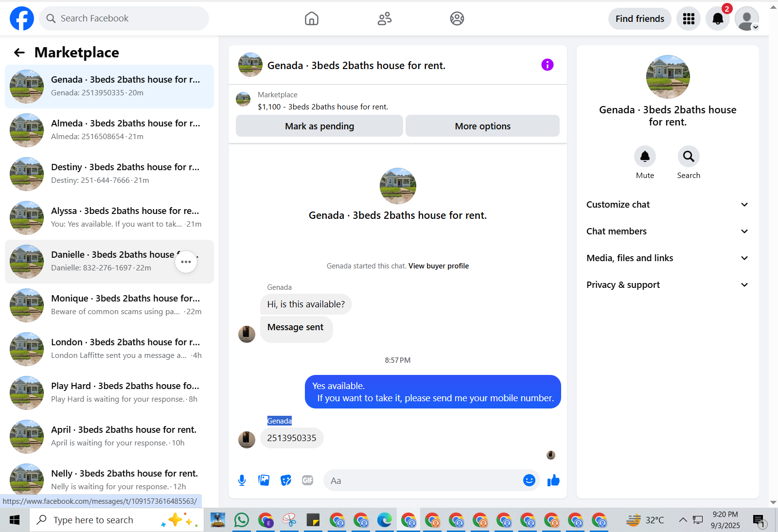Open View buyer profile link

439,266
